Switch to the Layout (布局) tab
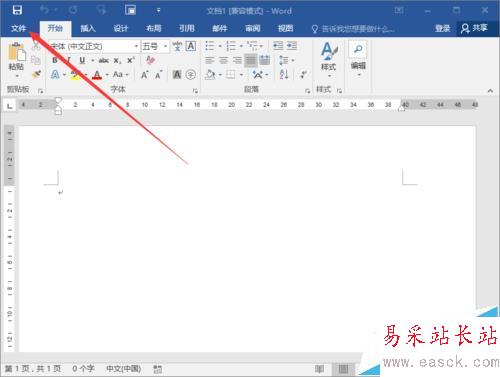This screenshot has height=377, width=500. pos(153,28)
